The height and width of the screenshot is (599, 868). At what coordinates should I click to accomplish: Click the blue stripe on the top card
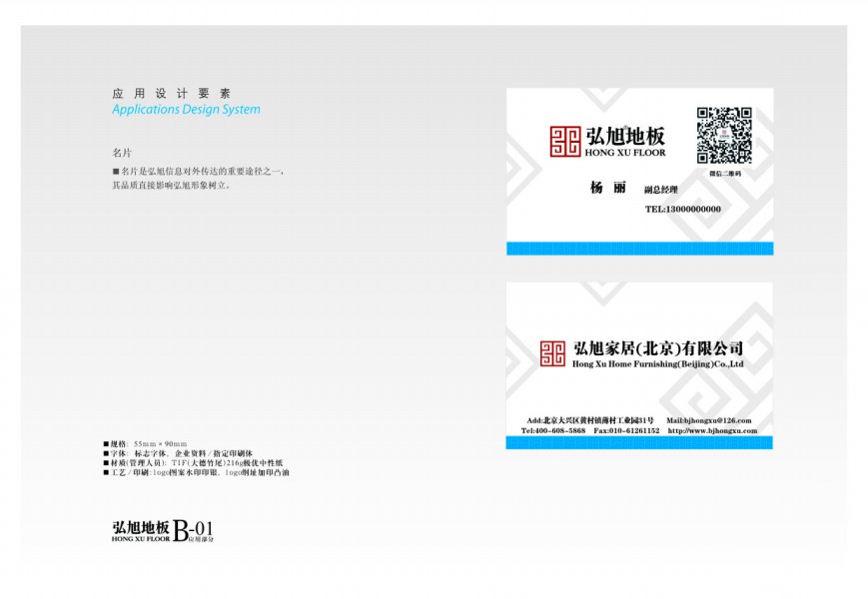(639, 249)
